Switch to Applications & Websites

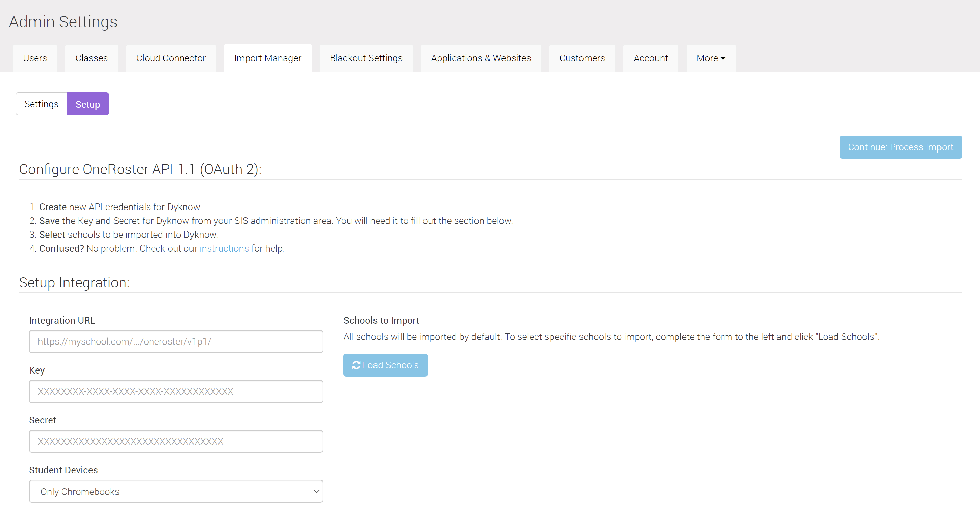[x=481, y=58]
